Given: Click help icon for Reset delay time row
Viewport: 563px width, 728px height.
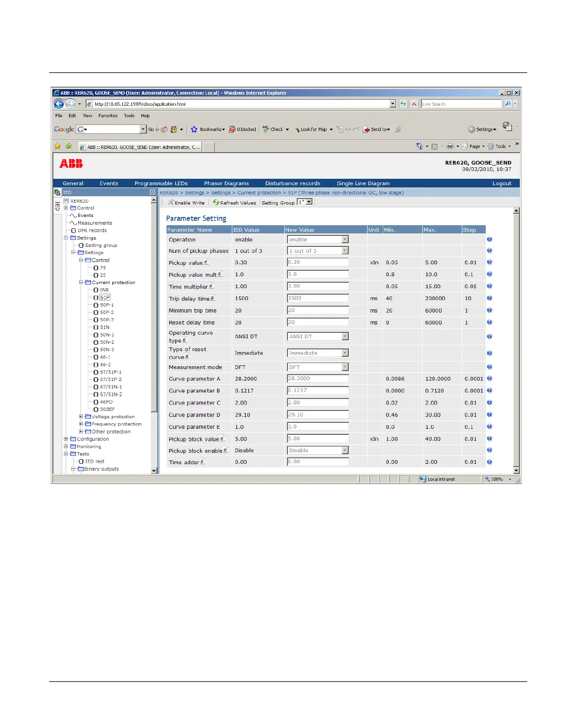Looking at the screenshot, I should tap(489, 322).
